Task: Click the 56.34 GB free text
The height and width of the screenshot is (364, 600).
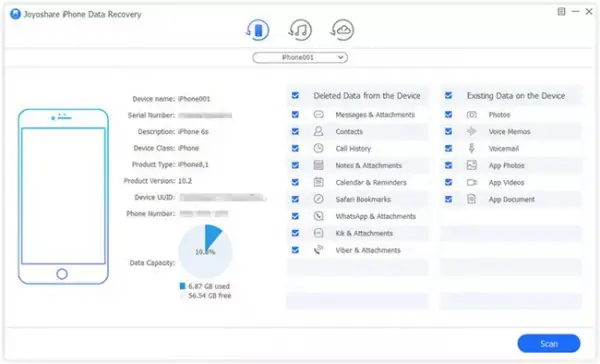Action: 210,295
